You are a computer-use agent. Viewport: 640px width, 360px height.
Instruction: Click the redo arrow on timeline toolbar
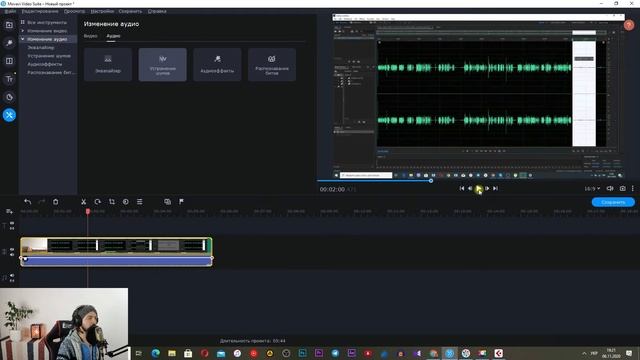pyautogui.click(x=41, y=202)
